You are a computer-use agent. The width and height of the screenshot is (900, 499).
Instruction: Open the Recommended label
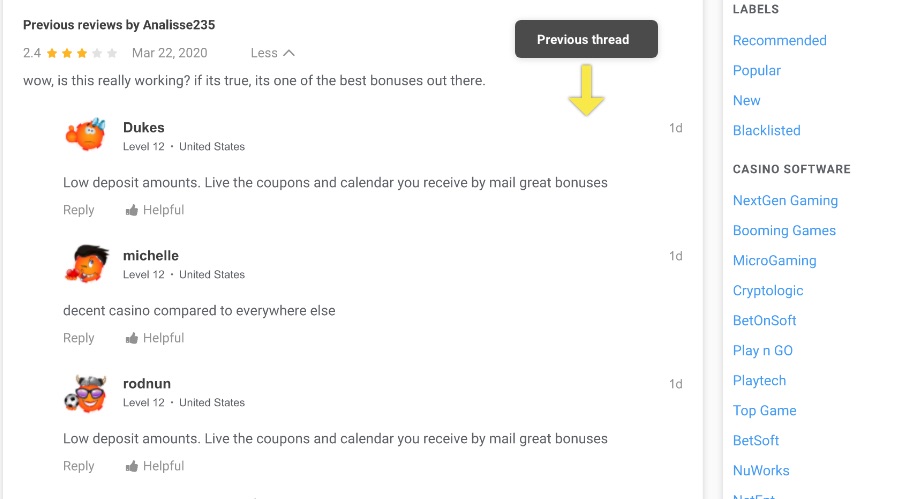tap(779, 41)
